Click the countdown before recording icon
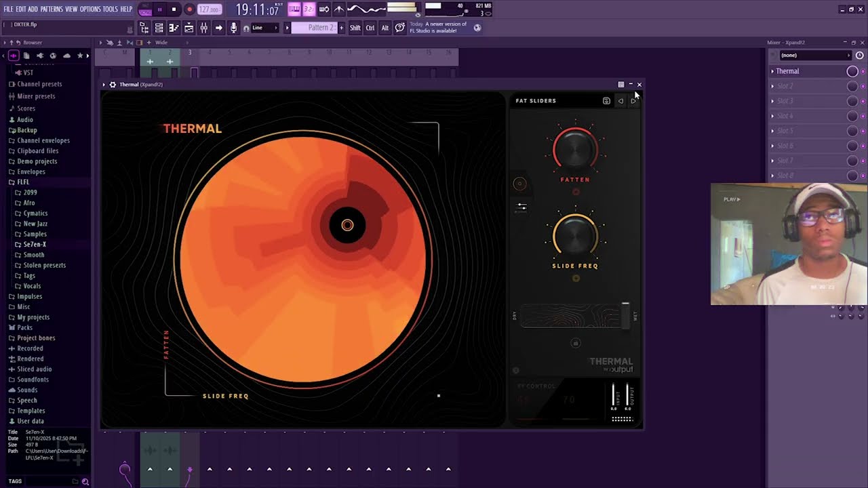 309,9
